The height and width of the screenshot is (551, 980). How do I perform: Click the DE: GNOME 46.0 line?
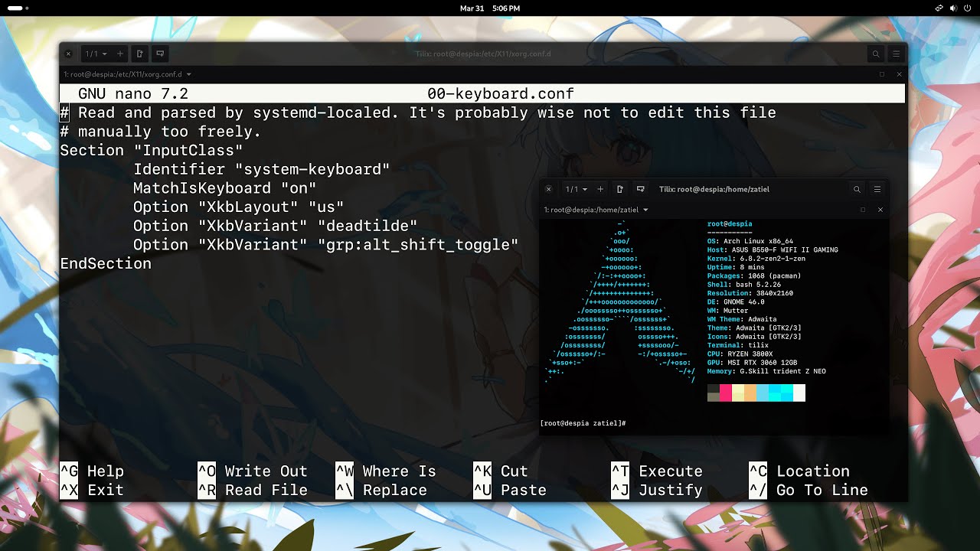736,302
